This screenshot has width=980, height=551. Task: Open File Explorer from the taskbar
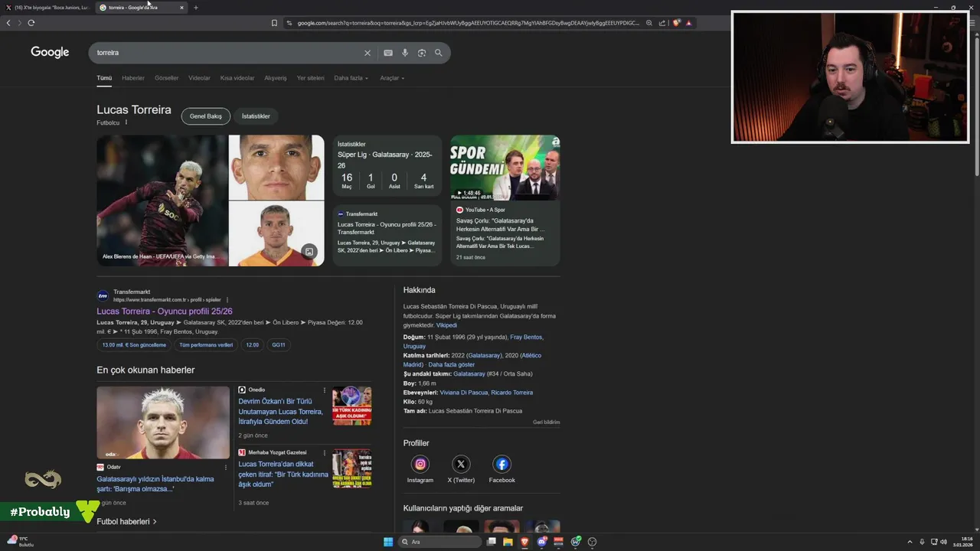[x=508, y=542]
